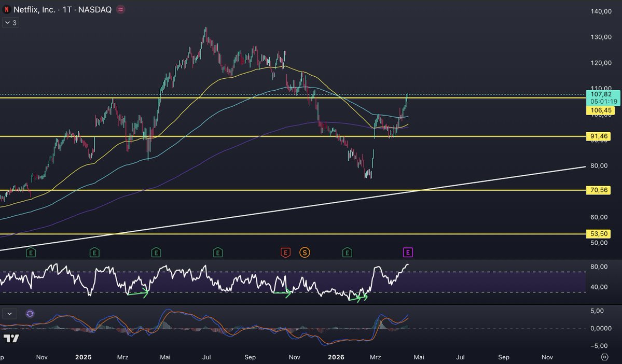The width and height of the screenshot is (622, 364).
Task: Click the Netflix, Inc. symbol title
Action: [35, 9]
